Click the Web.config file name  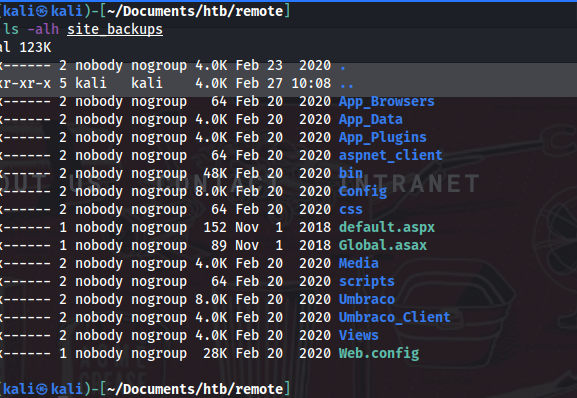tap(379, 354)
